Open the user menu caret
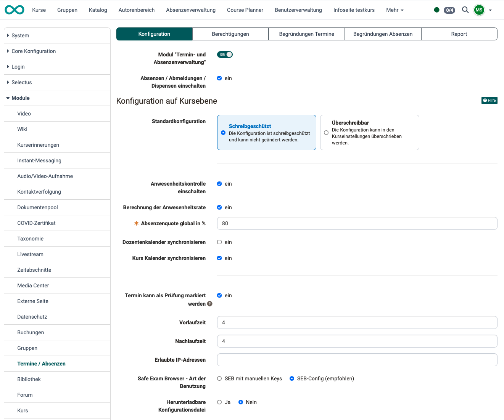This screenshot has width=504, height=420. pos(490,10)
